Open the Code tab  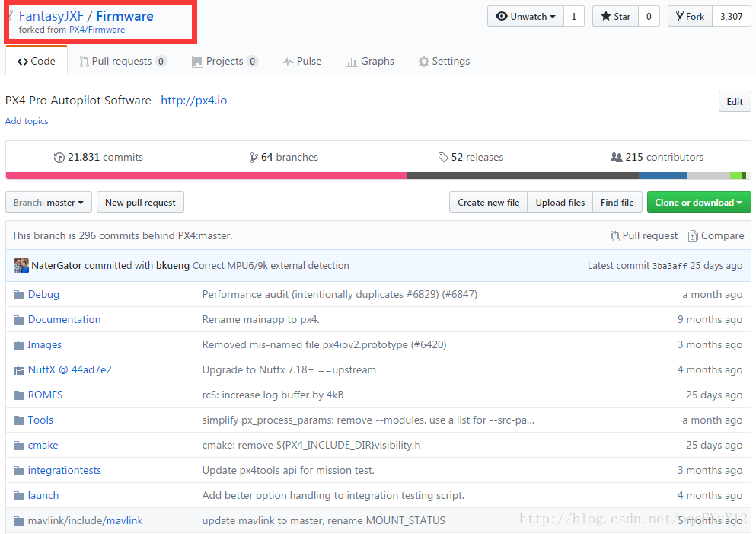click(x=36, y=61)
